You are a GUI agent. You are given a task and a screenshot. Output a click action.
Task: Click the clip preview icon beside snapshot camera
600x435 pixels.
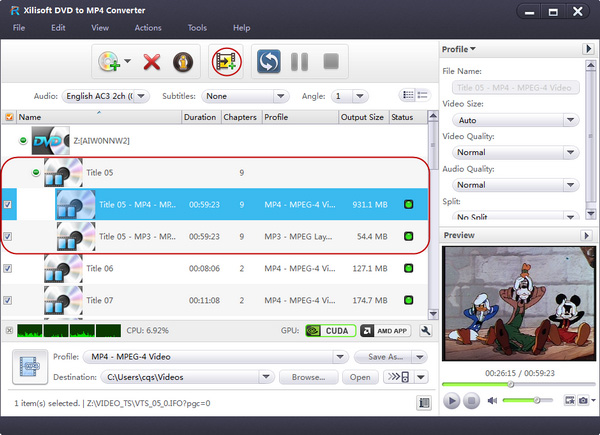570,400
